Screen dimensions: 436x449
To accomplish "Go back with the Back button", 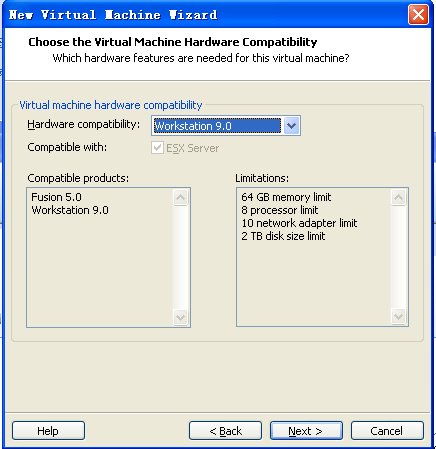I will [x=225, y=431].
